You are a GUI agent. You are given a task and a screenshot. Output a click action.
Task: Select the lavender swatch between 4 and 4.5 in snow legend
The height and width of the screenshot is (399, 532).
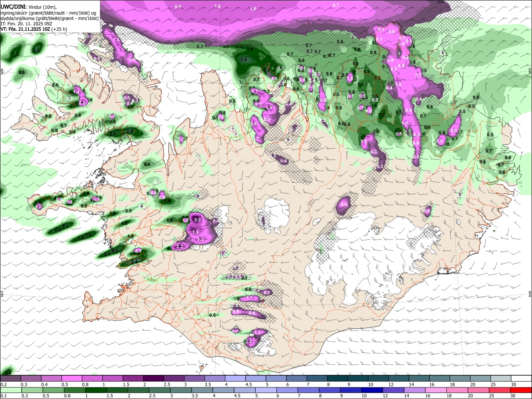point(235,379)
